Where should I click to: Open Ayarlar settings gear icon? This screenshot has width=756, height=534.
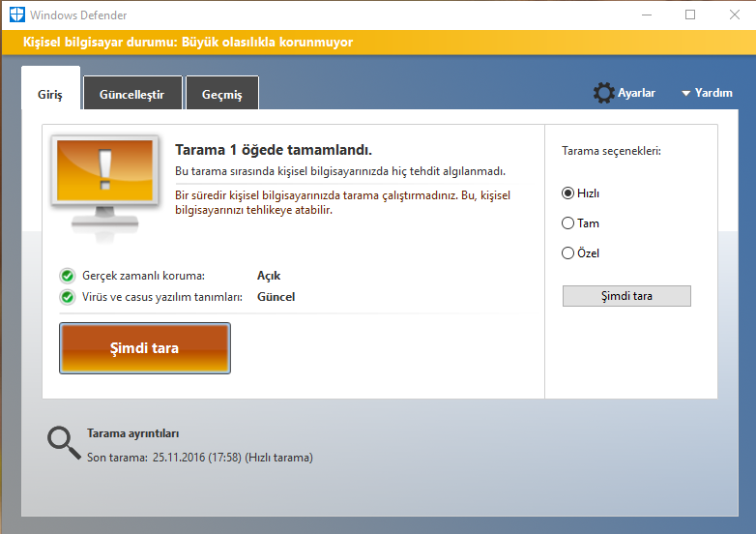pyautogui.click(x=603, y=93)
